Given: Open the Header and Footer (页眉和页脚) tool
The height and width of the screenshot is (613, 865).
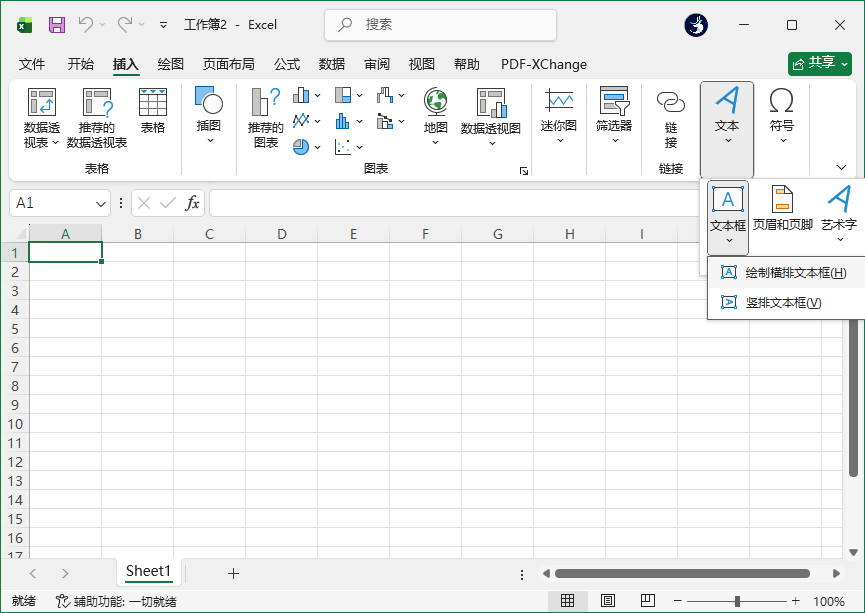Looking at the screenshot, I should click(782, 200).
